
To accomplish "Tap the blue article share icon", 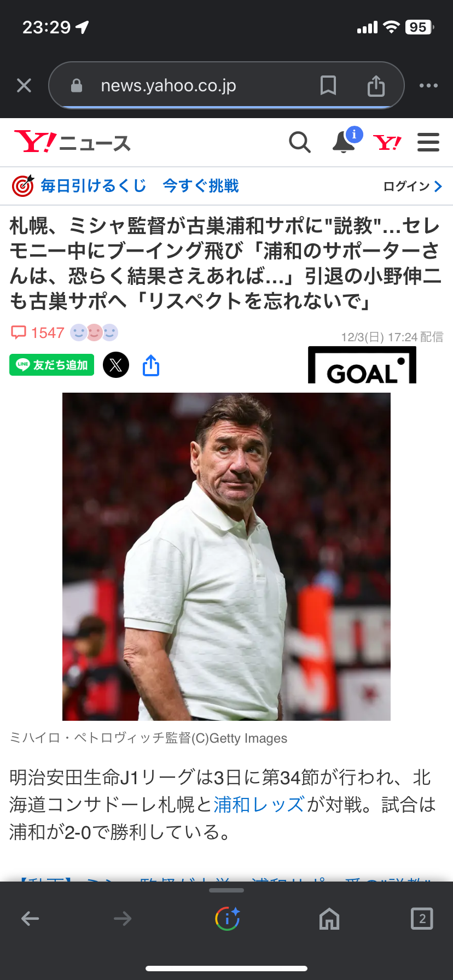I will click(x=151, y=365).
